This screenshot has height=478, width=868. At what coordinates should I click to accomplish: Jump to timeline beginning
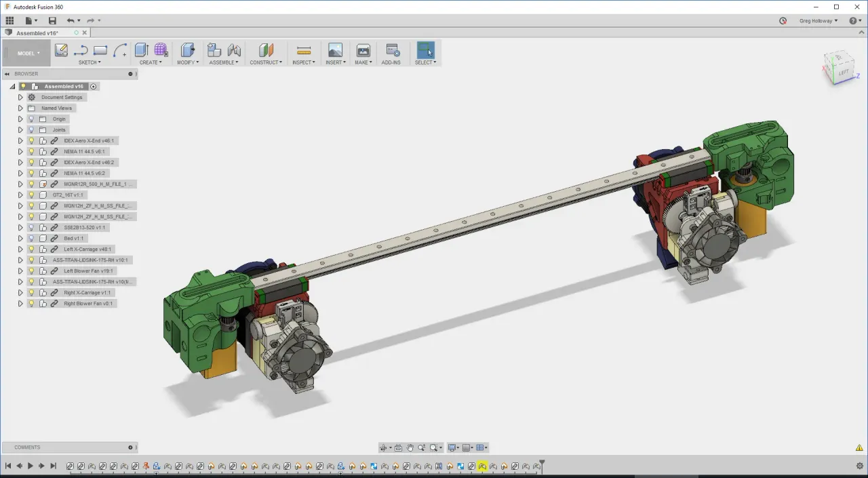tap(8, 466)
